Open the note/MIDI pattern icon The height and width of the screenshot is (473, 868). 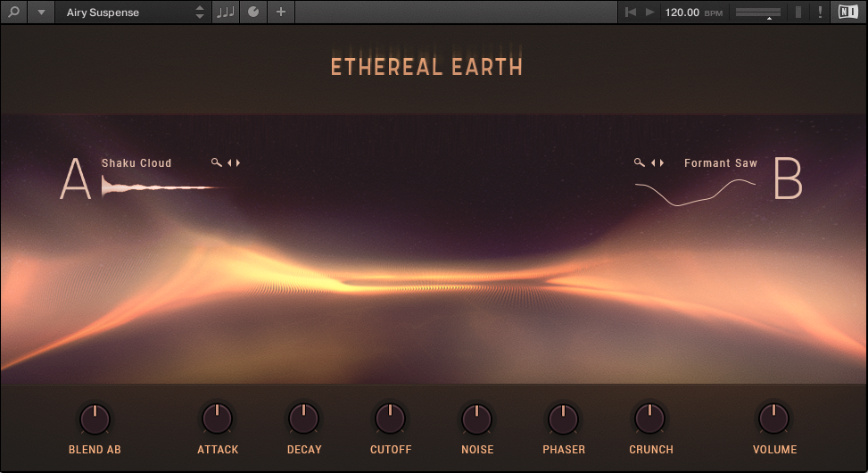pos(226,12)
